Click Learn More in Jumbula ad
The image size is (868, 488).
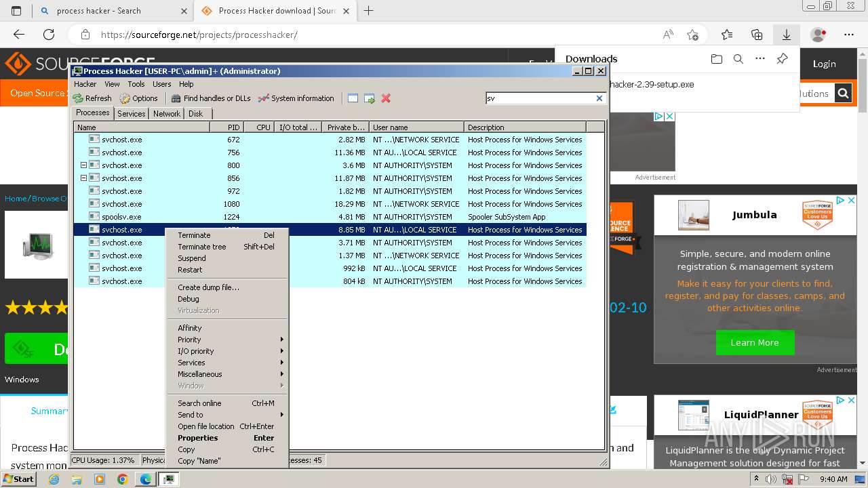click(755, 342)
